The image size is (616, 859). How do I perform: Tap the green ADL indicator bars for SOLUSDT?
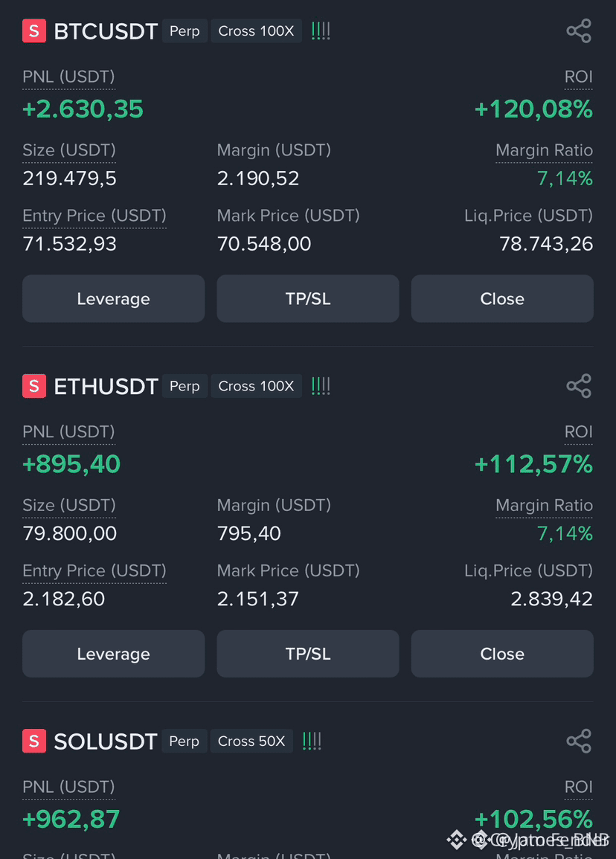(312, 741)
